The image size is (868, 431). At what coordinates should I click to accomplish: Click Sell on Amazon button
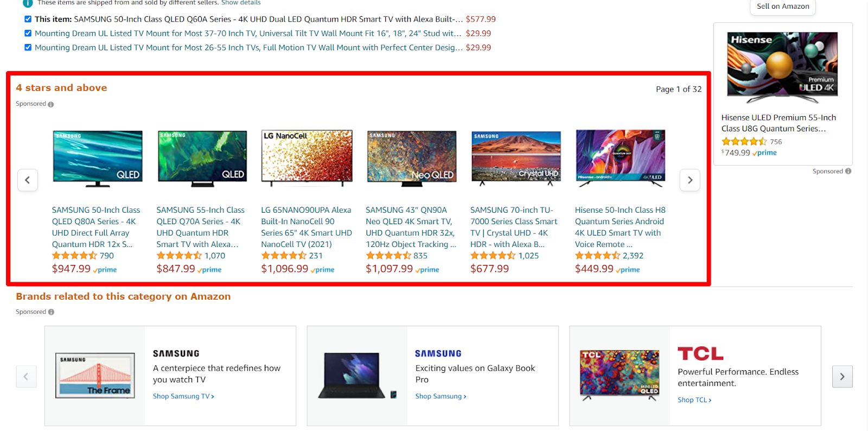(x=783, y=7)
